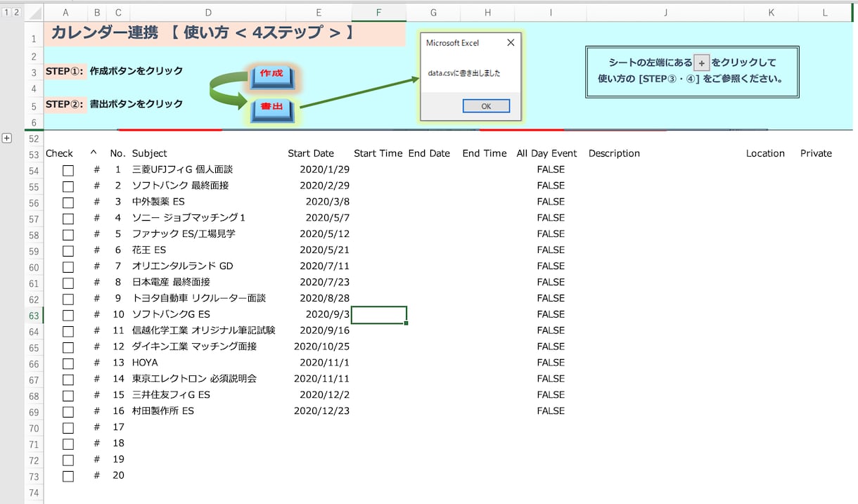Select the No. 19 cell
The height and width of the screenshot is (504, 858).
coord(118,460)
